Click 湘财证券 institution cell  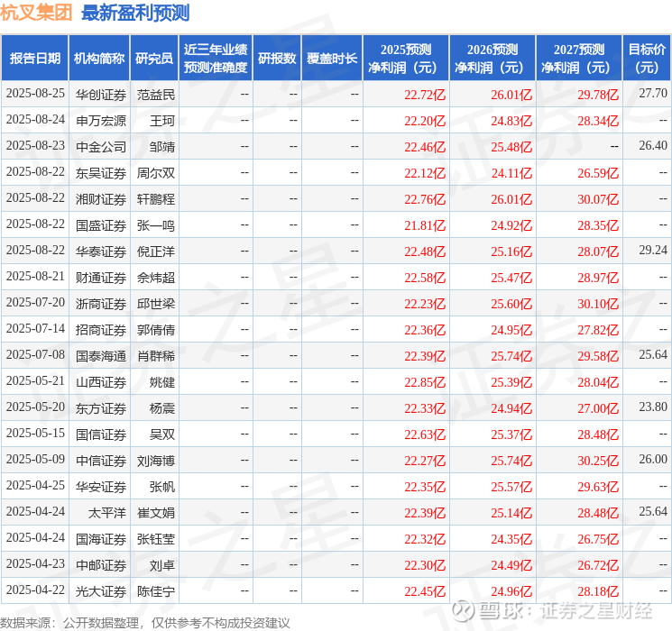click(x=101, y=199)
